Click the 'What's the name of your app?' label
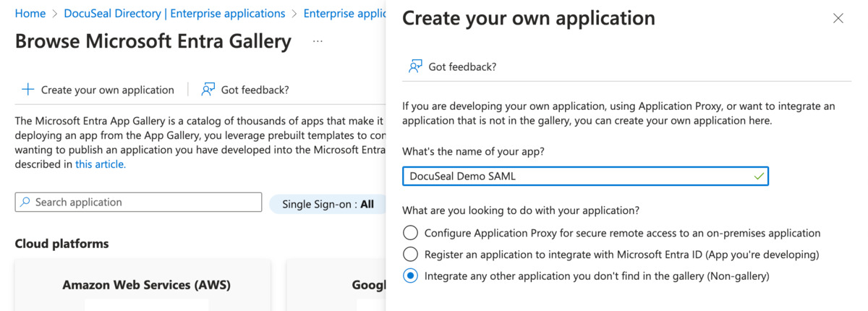The width and height of the screenshot is (868, 311). (473, 152)
